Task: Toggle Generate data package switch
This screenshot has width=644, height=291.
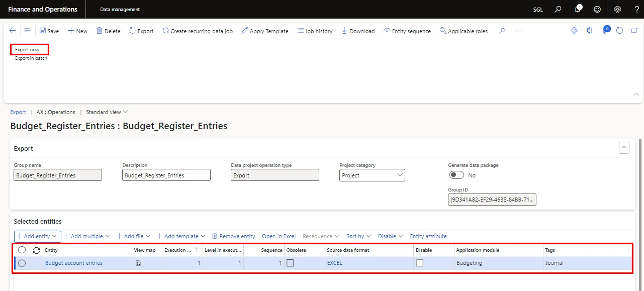Action: (x=456, y=175)
